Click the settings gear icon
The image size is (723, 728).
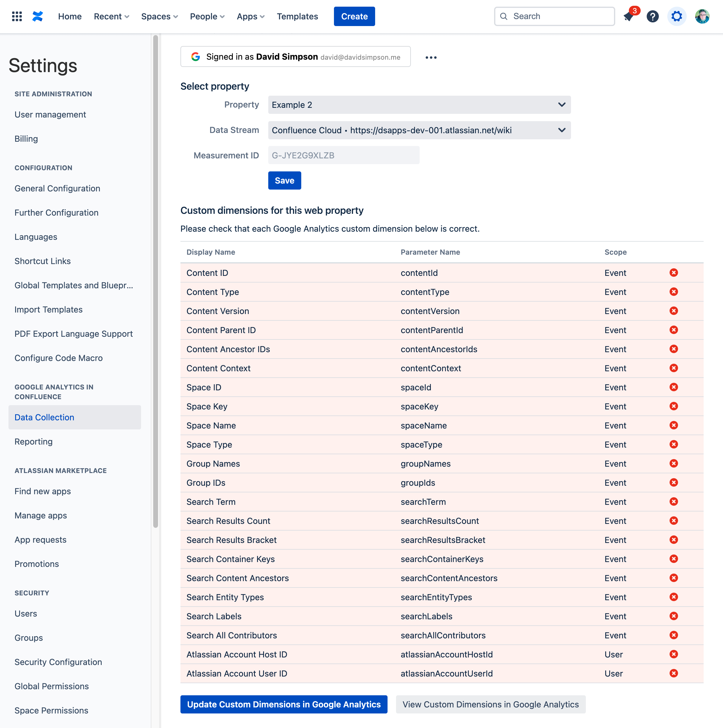coord(677,16)
